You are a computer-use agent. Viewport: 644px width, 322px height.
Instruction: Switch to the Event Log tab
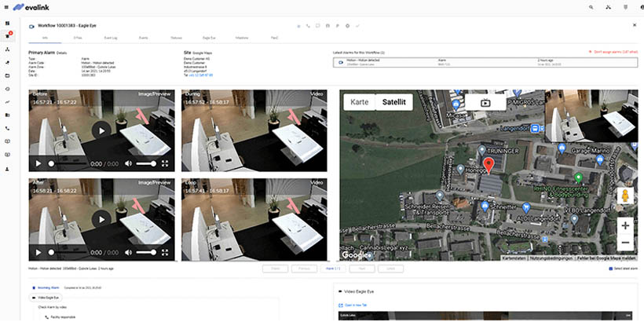pos(111,37)
